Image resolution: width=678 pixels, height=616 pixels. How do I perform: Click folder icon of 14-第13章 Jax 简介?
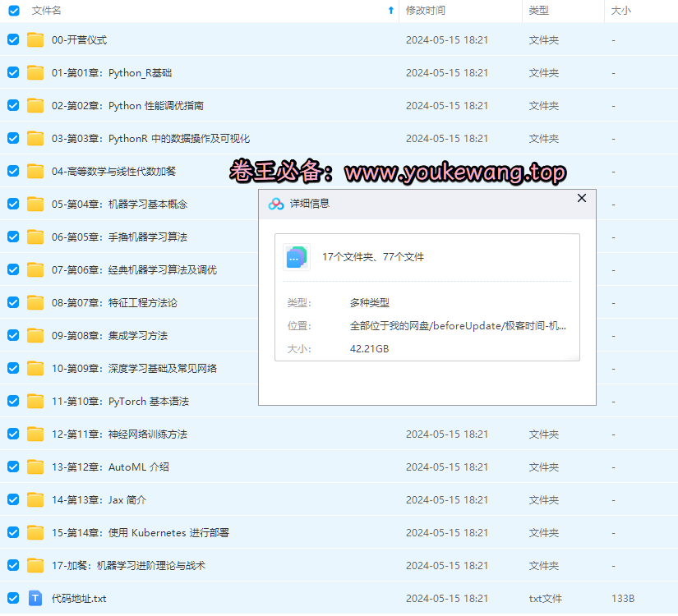click(35, 499)
